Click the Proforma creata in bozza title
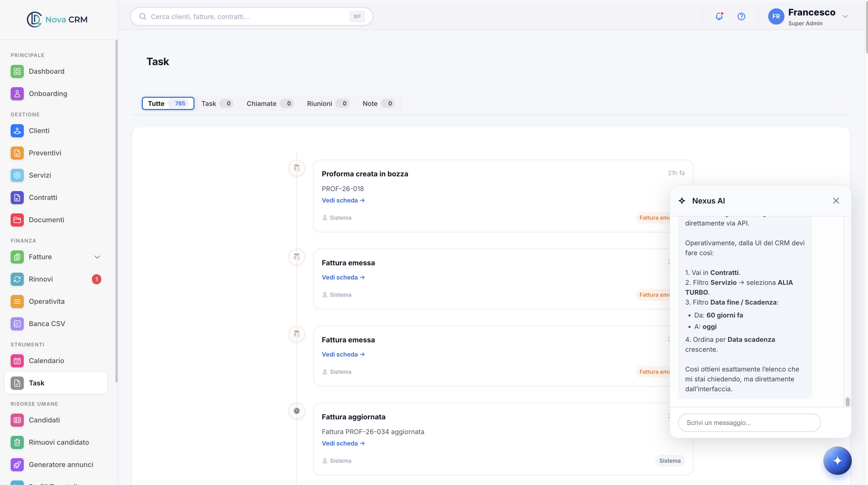This screenshot has height=485, width=868. click(x=365, y=174)
